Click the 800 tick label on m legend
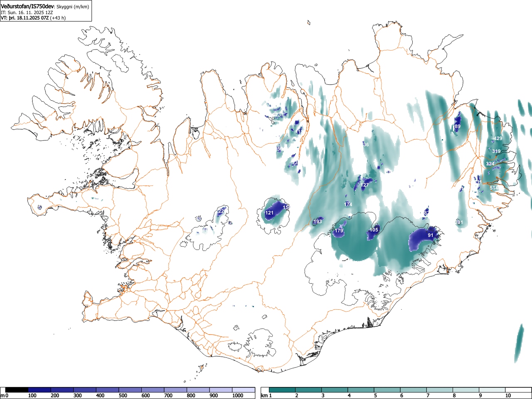The width and height of the screenshot is (532, 399). click(191, 396)
